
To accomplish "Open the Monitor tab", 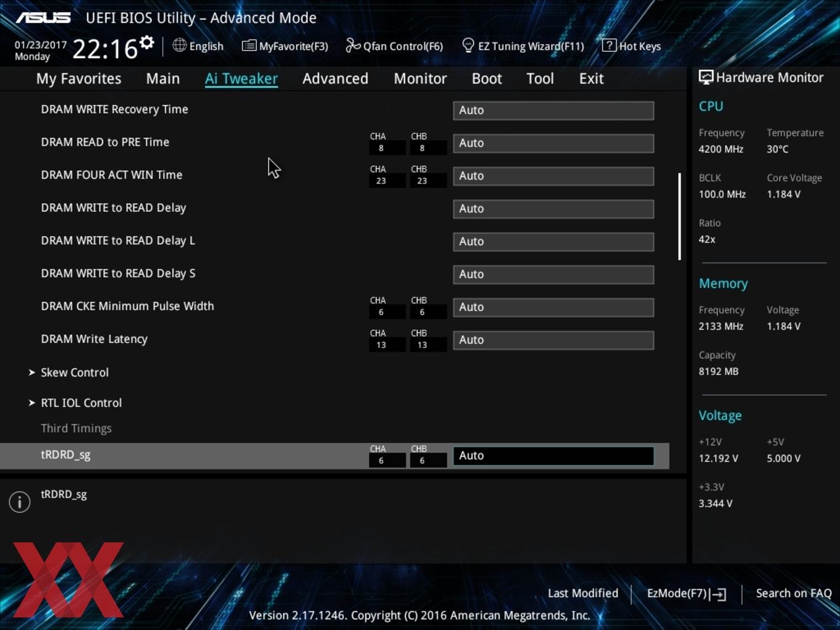I will coord(420,78).
